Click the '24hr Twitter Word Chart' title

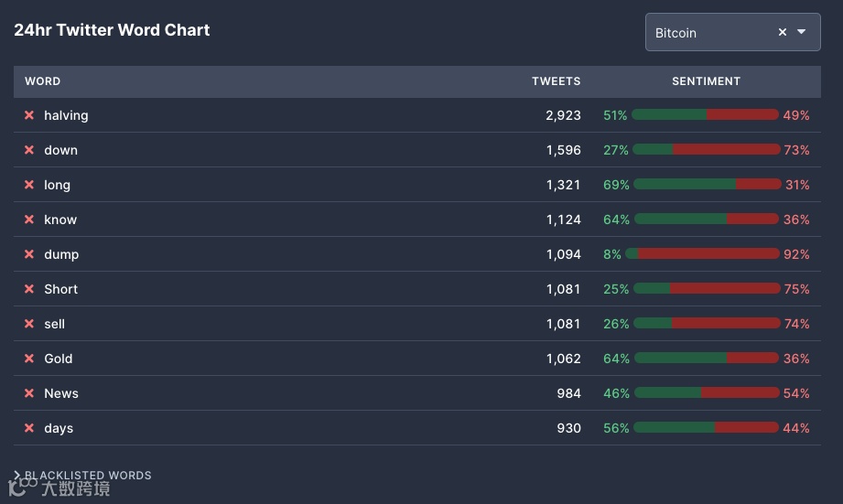pos(112,30)
